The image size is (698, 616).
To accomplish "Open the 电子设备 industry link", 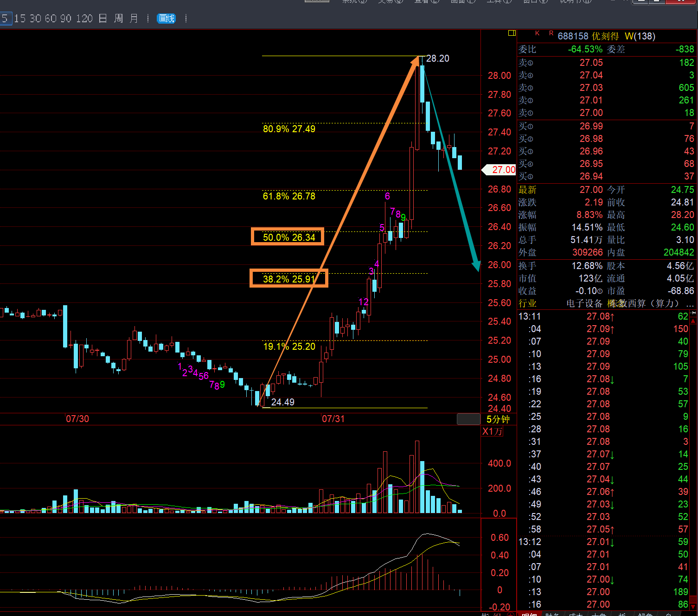I will pyautogui.click(x=584, y=303).
